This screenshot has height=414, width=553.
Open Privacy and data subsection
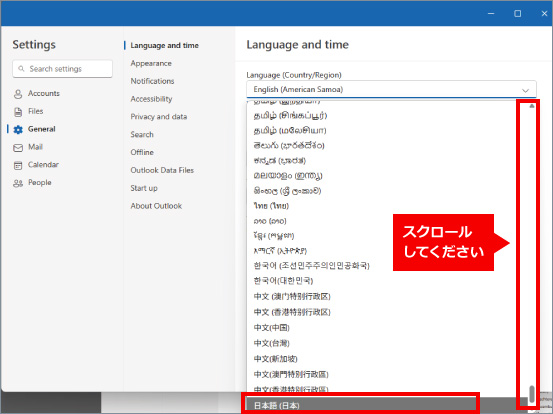[159, 117]
